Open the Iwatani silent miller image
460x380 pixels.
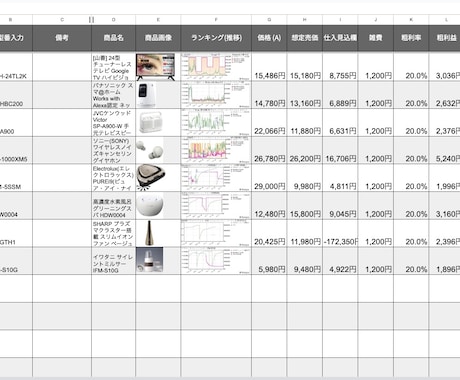150,260
